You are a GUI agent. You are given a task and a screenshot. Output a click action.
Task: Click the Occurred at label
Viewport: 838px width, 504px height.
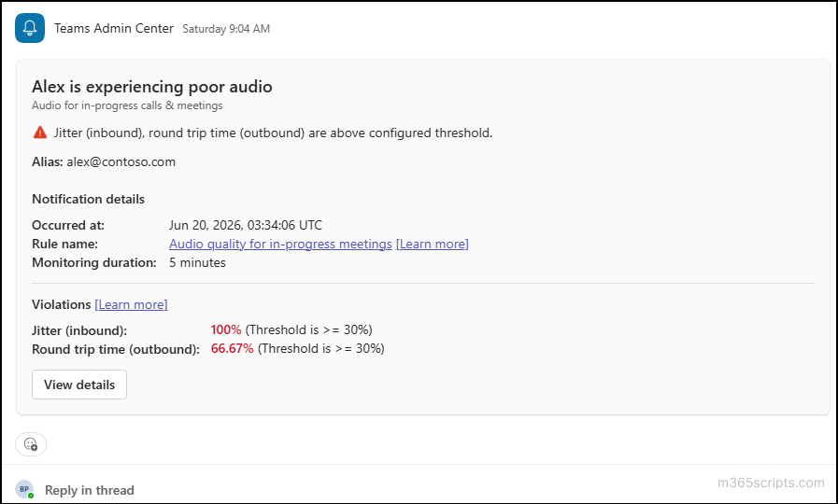tap(68, 225)
